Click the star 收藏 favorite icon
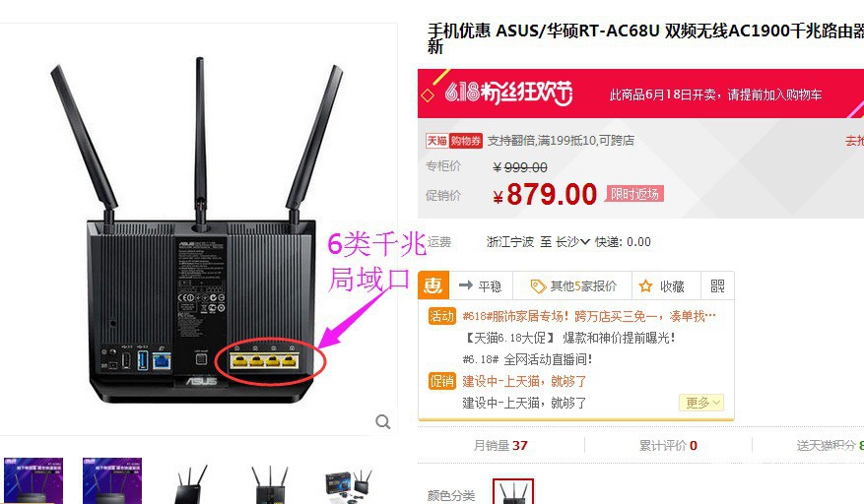This screenshot has width=864, height=504. coord(645,285)
